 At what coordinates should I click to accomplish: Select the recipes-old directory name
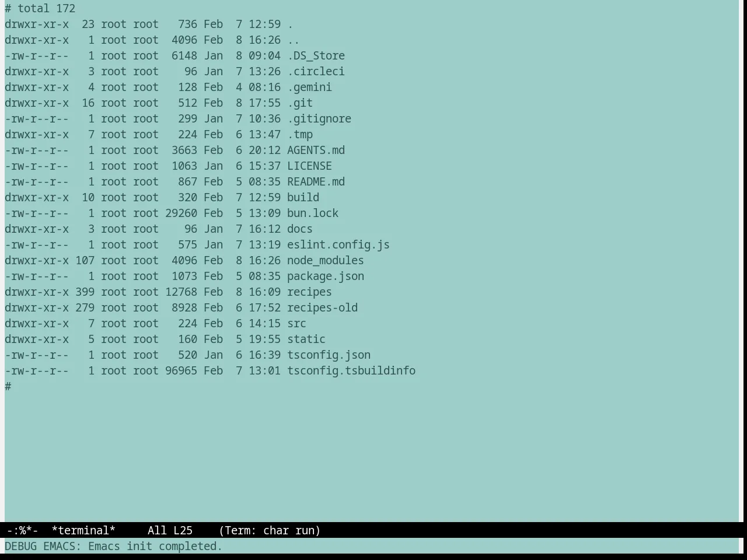coord(322,307)
